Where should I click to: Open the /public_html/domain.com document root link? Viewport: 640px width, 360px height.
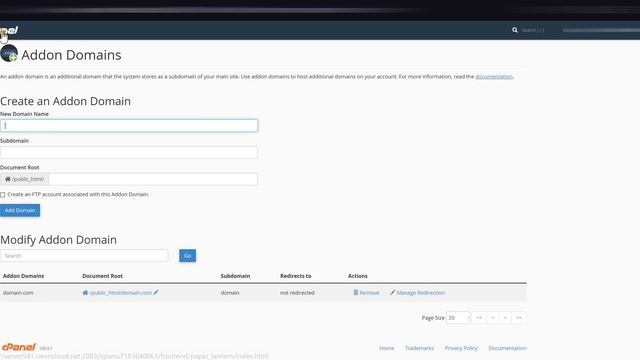(120, 293)
